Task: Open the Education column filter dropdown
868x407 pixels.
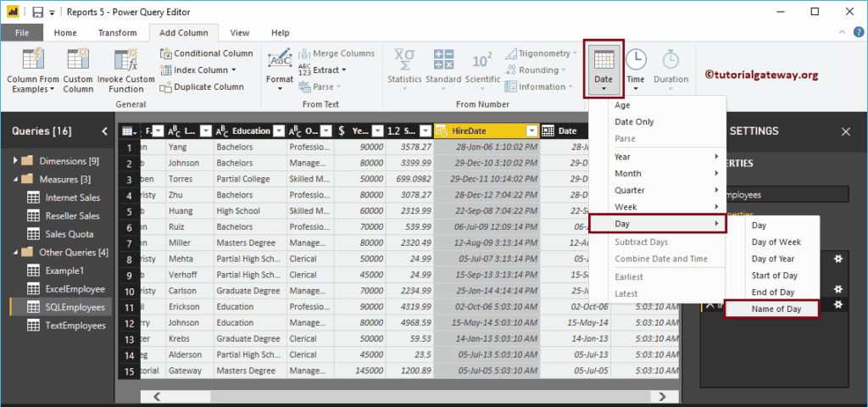Action: pos(279,131)
